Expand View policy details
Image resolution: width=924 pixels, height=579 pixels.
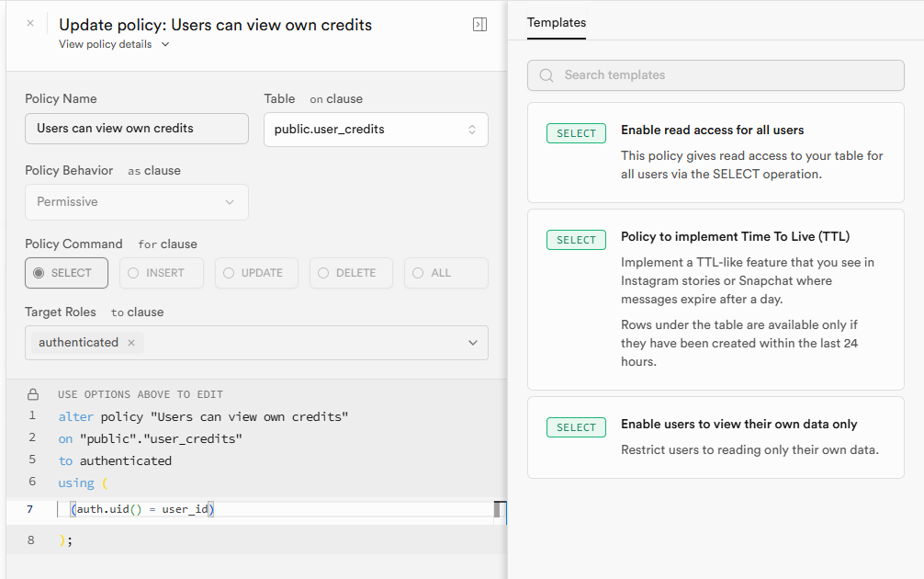(114, 44)
